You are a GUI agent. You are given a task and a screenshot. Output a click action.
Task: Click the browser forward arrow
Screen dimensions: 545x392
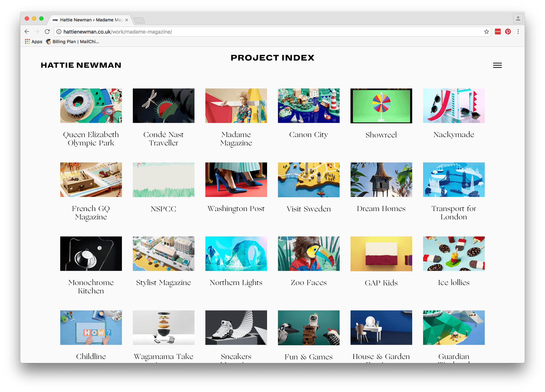37,32
